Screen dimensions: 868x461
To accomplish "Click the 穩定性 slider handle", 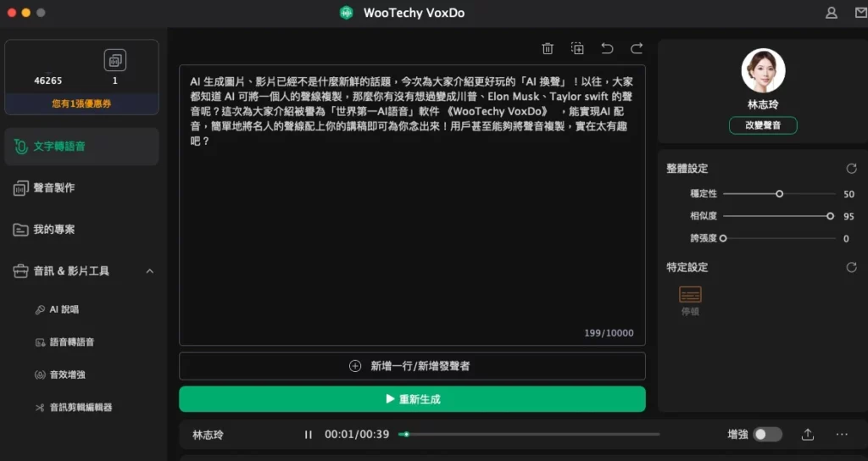I will tap(779, 194).
